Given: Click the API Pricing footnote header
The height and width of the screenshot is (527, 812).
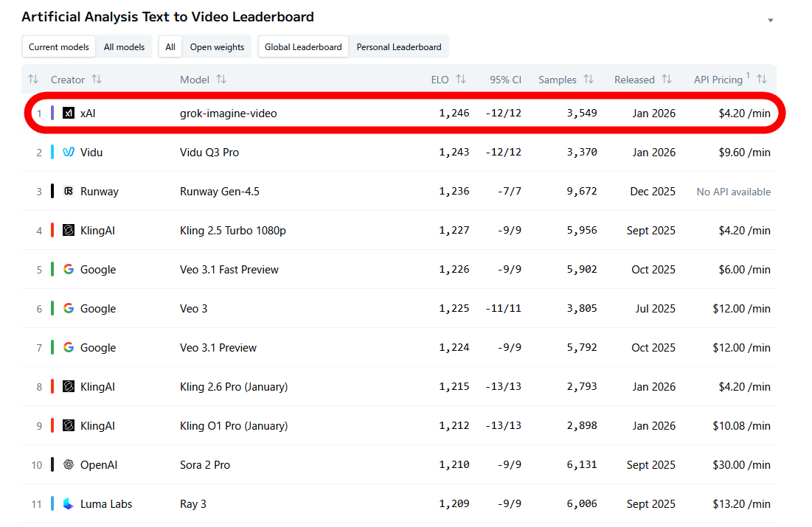Looking at the screenshot, I should [x=718, y=80].
